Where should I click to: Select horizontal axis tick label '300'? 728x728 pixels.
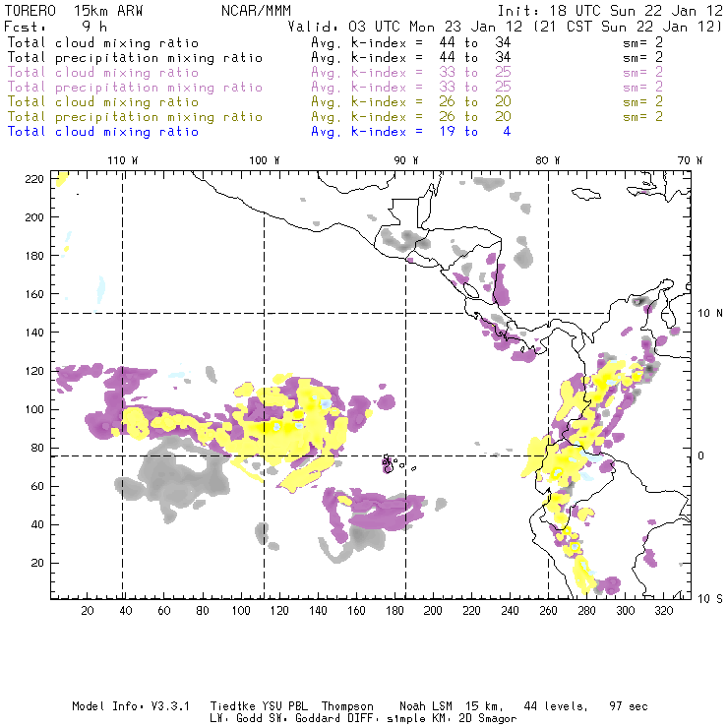(625, 611)
